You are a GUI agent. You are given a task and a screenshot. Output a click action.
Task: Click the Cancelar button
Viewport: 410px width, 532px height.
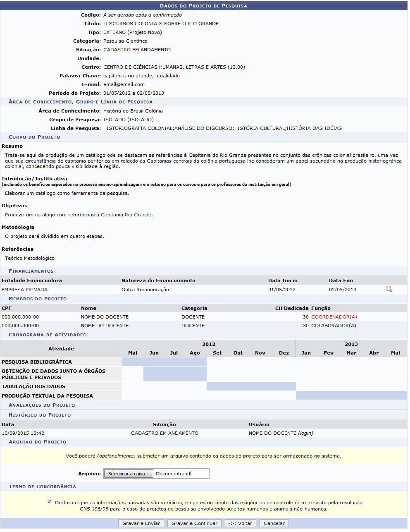point(274,523)
